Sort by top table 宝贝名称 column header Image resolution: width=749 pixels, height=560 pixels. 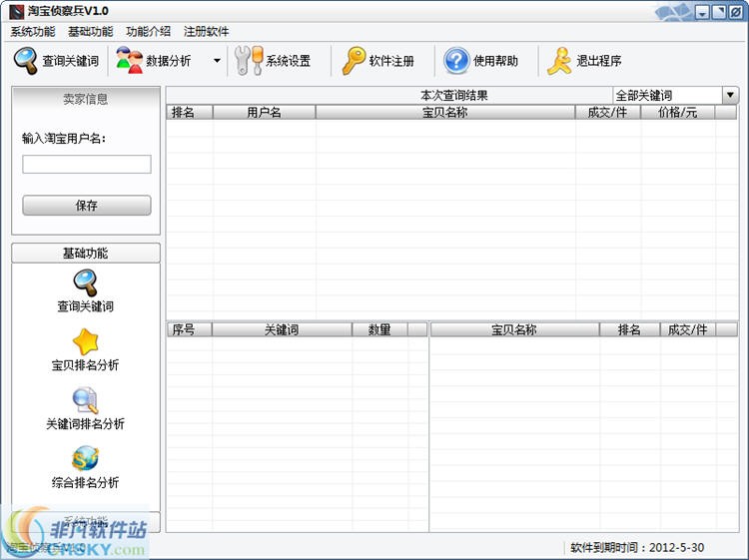coord(445,113)
